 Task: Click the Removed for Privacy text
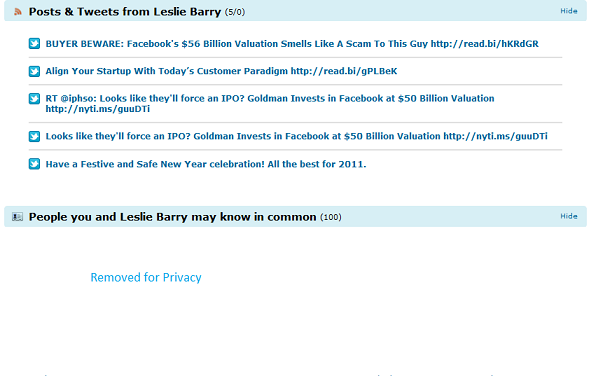coord(146,278)
